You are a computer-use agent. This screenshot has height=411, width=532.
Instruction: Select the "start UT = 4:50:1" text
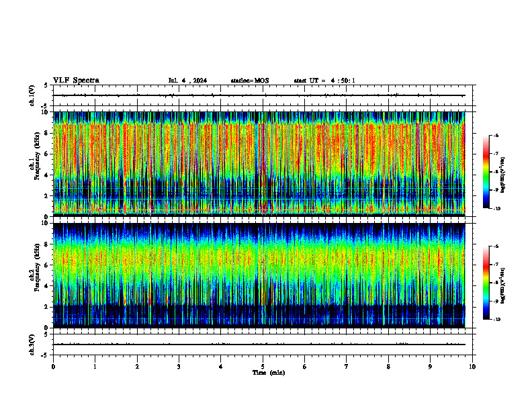[x=324, y=81]
